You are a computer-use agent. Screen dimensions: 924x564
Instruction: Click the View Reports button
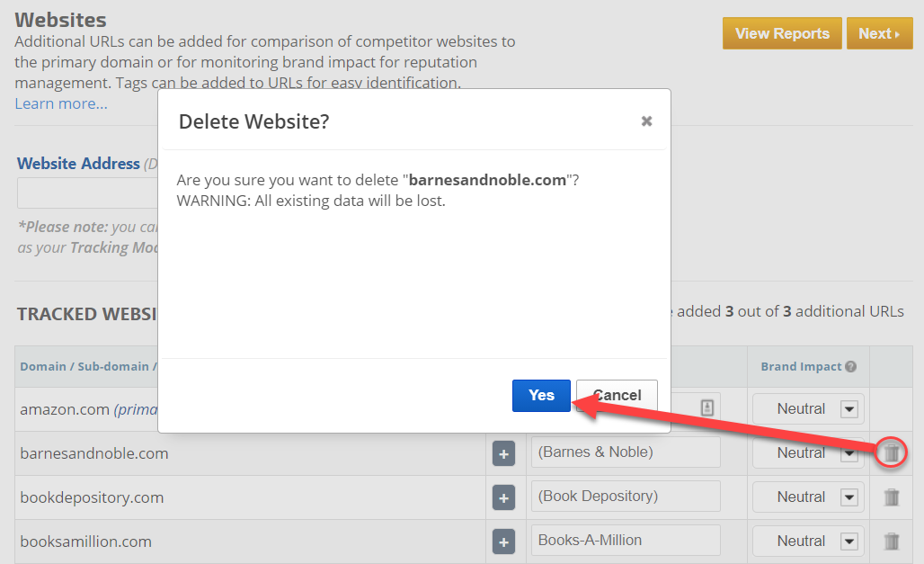782,33
